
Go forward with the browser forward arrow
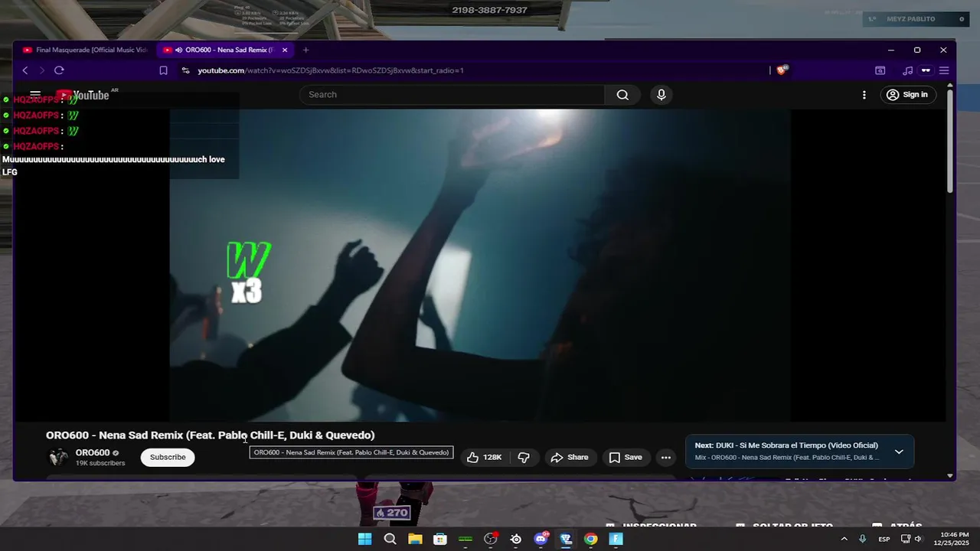(x=41, y=70)
